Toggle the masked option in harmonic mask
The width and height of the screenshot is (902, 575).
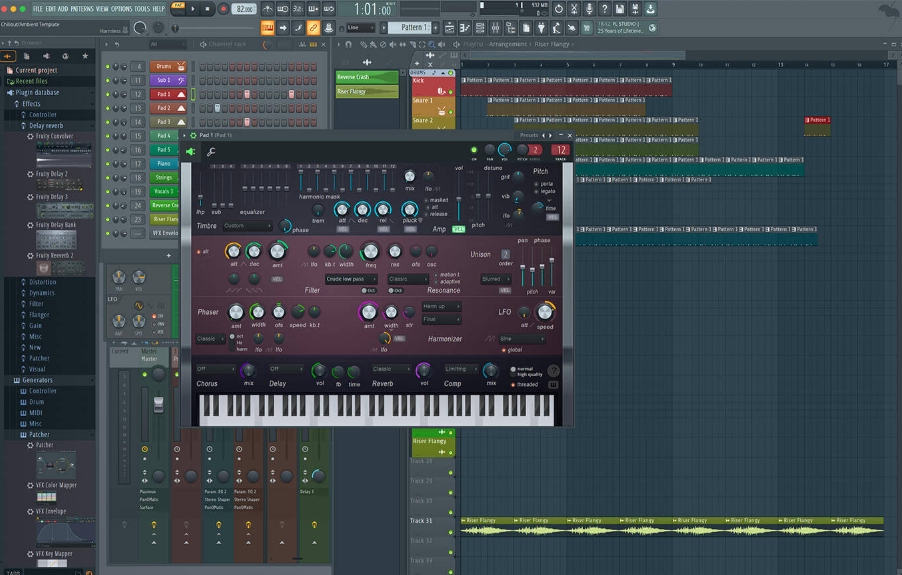436,200
